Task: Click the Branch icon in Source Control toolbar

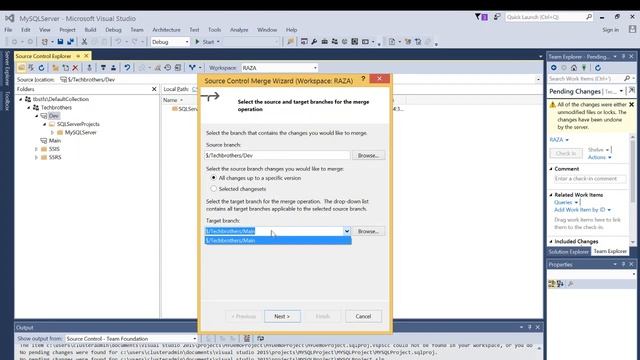Action: 192,68
